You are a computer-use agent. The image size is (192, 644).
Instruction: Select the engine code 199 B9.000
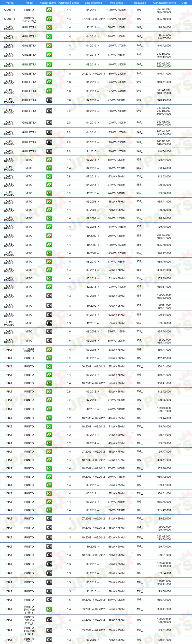click(164, 443)
